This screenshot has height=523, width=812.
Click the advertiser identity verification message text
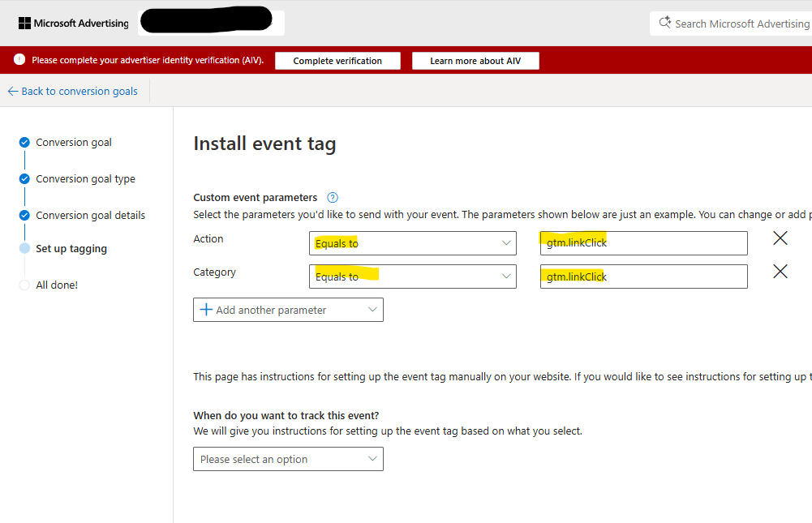click(x=148, y=60)
